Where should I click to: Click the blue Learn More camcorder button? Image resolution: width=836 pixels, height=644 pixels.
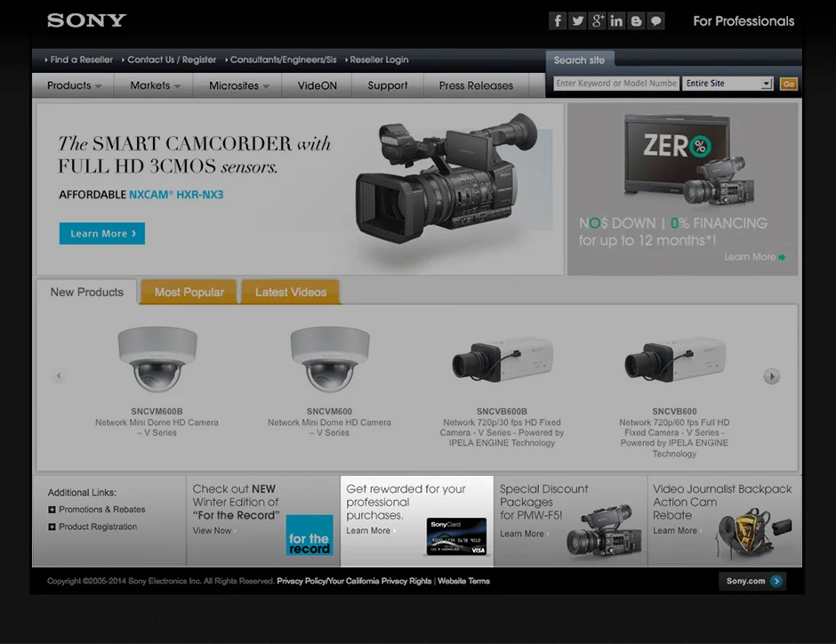coord(102,234)
